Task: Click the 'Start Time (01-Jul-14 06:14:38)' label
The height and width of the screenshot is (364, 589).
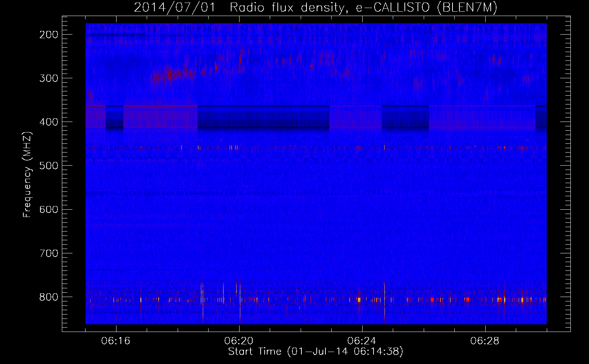Action: tap(316, 352)
